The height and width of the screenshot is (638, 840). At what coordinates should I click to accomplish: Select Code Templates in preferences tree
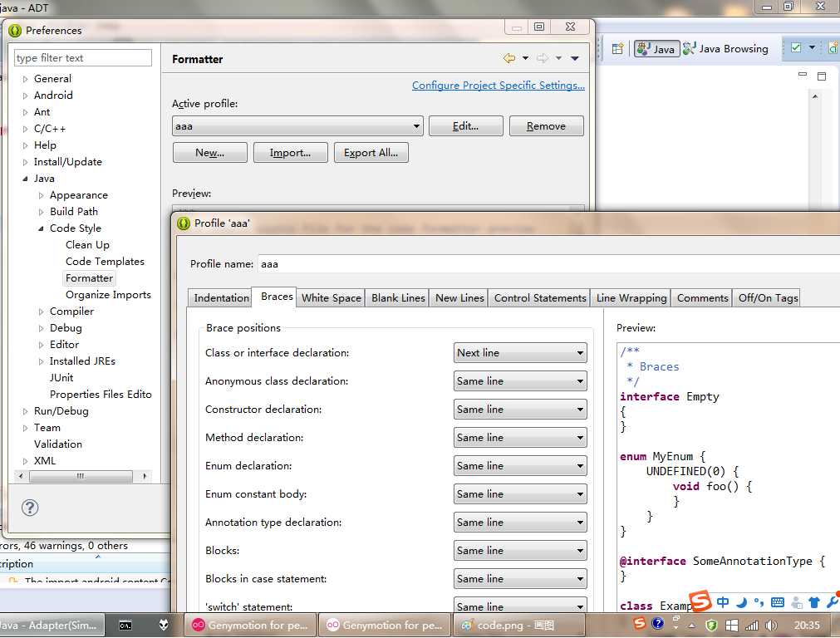point(105,262)
